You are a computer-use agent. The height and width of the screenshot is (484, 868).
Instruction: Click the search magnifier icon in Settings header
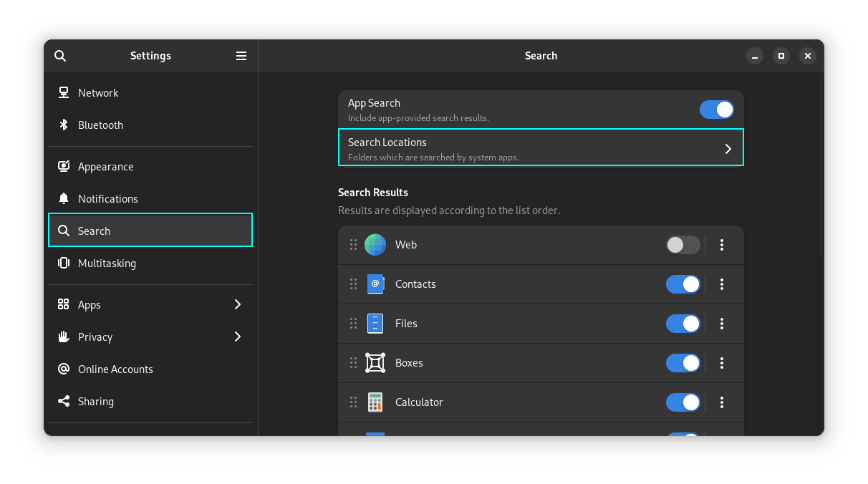[60, 56]
